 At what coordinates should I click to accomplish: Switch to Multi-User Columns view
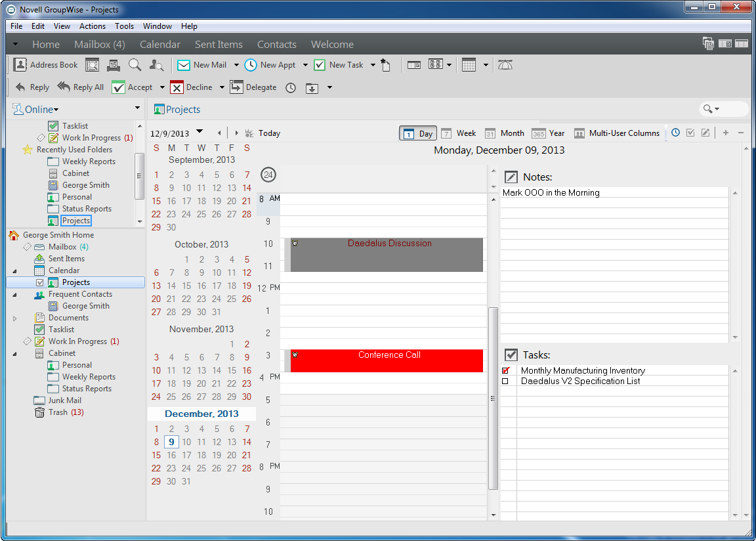[617, 133]
